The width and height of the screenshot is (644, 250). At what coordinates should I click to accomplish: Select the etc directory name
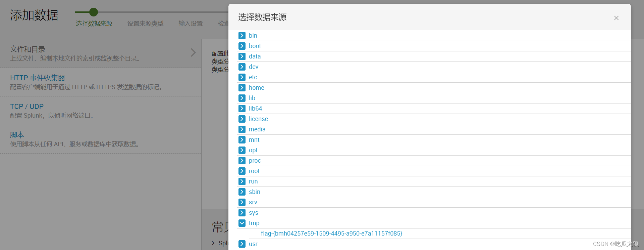[x=253, y=77]
